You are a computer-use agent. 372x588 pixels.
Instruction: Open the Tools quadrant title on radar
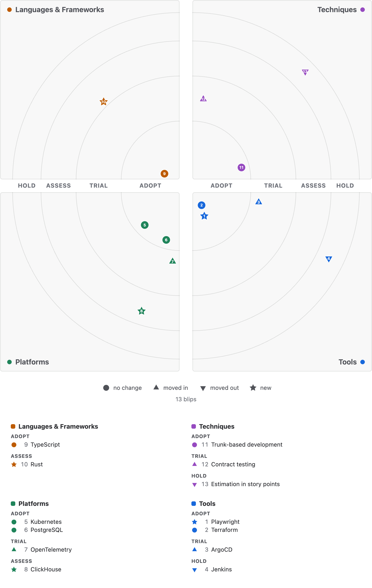coord(348,362)
